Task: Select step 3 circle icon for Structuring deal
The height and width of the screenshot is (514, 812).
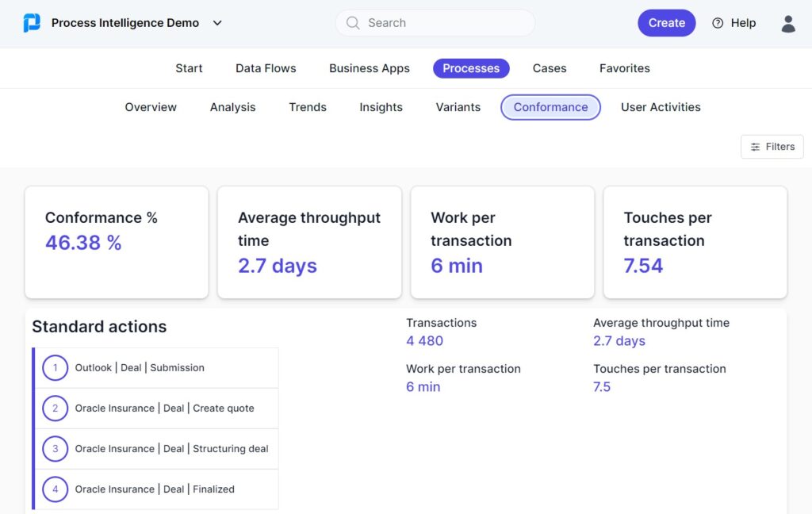Action: (55, 449)
